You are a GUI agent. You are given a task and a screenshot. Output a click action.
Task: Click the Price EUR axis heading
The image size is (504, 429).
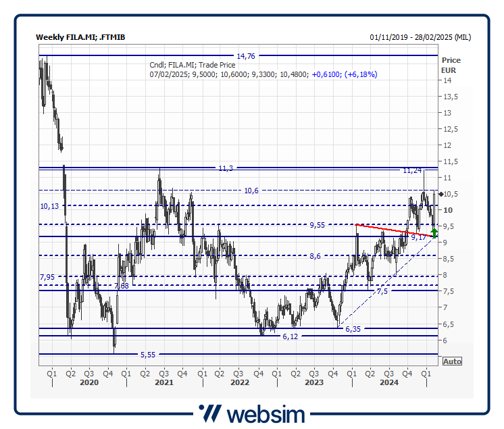click(451, 65)
